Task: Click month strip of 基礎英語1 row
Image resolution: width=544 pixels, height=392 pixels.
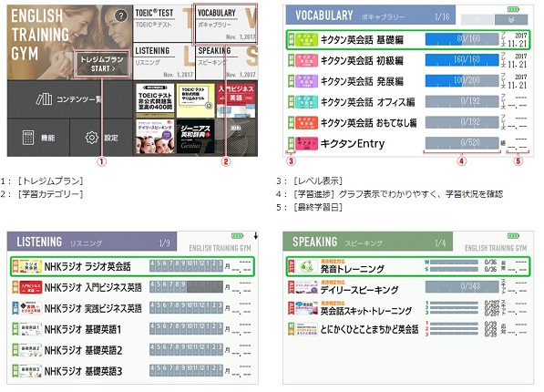Action: coord(186,328)
